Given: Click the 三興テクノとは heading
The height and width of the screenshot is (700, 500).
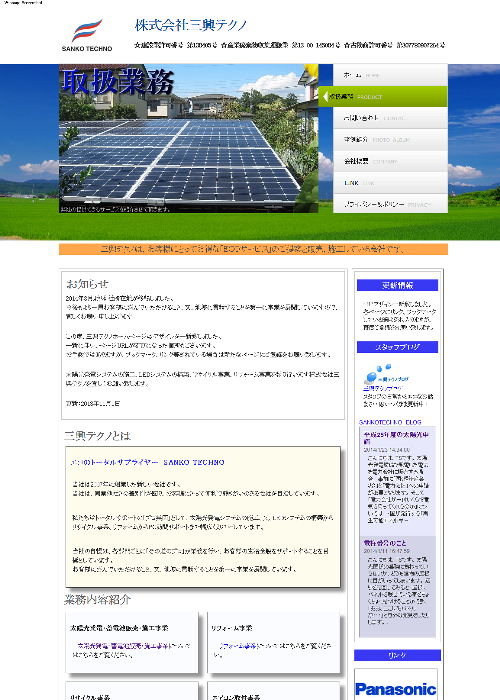Looking at the screenshot, I should (x=97, y=436).
